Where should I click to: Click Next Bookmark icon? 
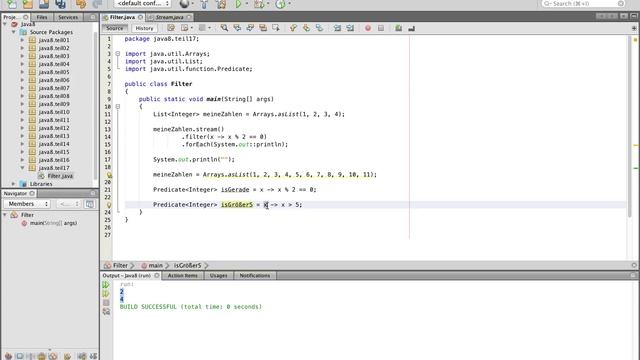pos(306,28)
